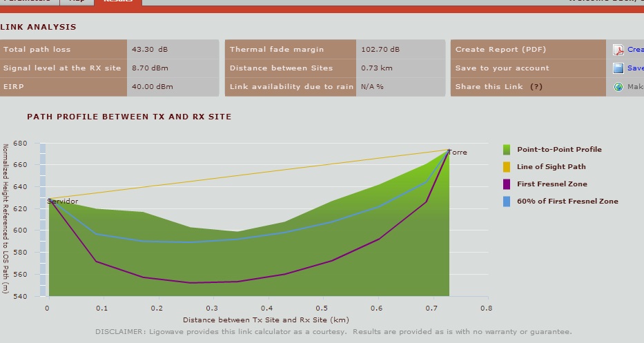Click the floppy disk save icon
Viewport: 644px width, 343px height.
(618, 68)
